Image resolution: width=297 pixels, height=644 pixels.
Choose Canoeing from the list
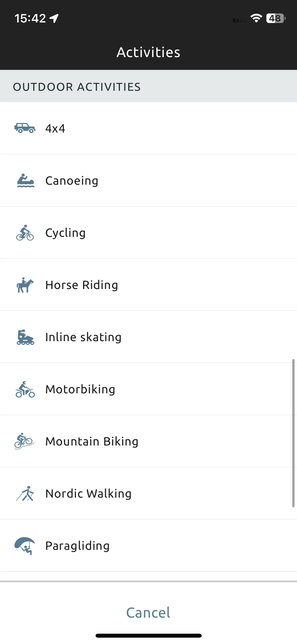pos(148,181)
